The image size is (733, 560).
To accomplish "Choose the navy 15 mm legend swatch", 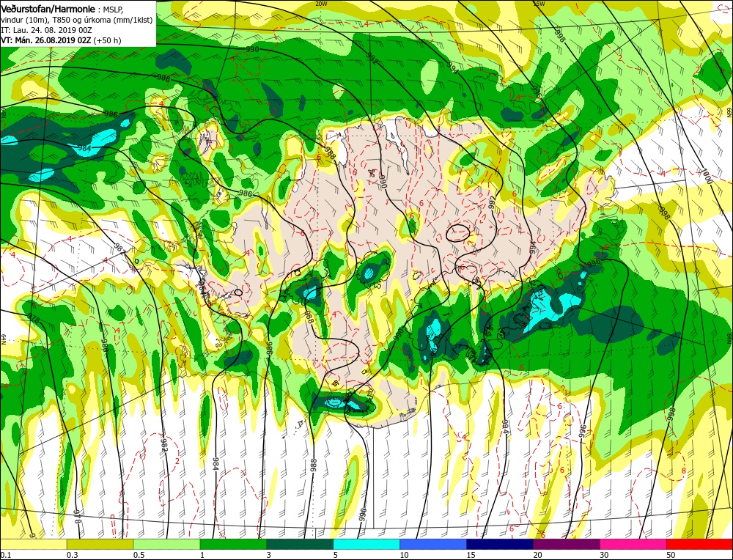I will coord(500,544).
